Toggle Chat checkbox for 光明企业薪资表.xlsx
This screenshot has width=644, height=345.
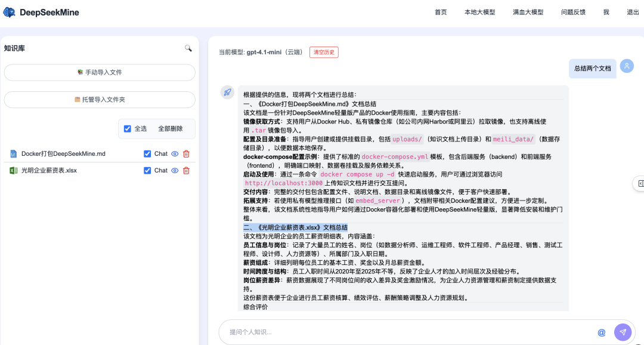click(147, 170)
